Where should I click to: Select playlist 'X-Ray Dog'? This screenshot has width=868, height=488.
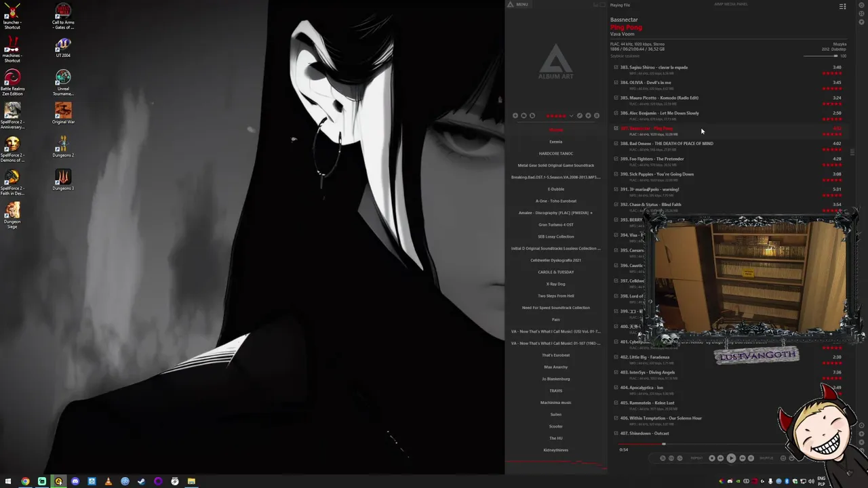556,284
